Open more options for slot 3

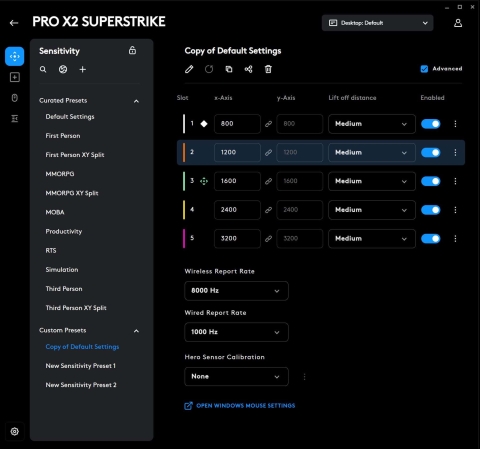tap(455, 181)
